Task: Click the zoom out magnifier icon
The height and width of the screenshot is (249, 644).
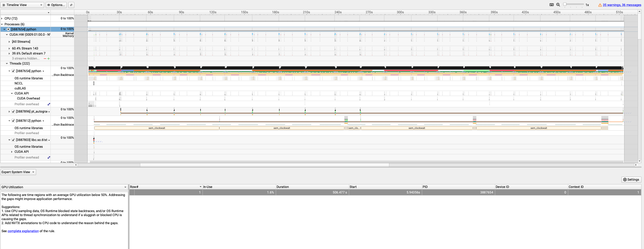Action: click(x=558, y=5)
